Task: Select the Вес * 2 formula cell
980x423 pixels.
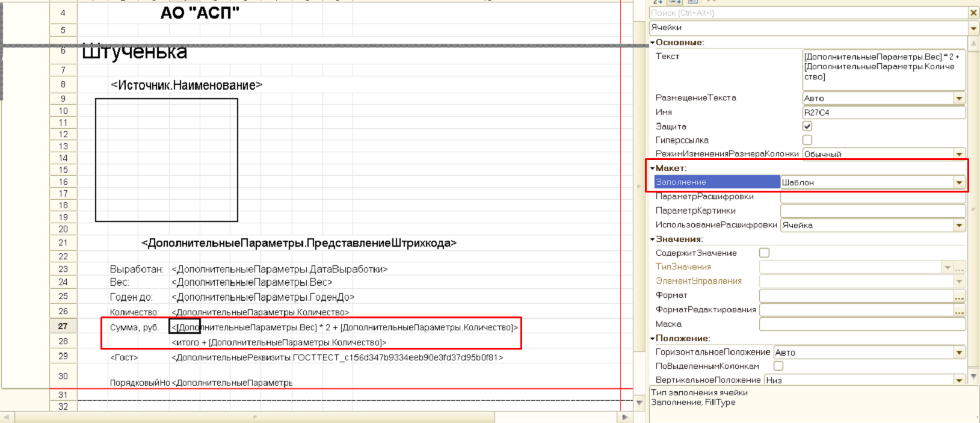Action: point(345,327)
